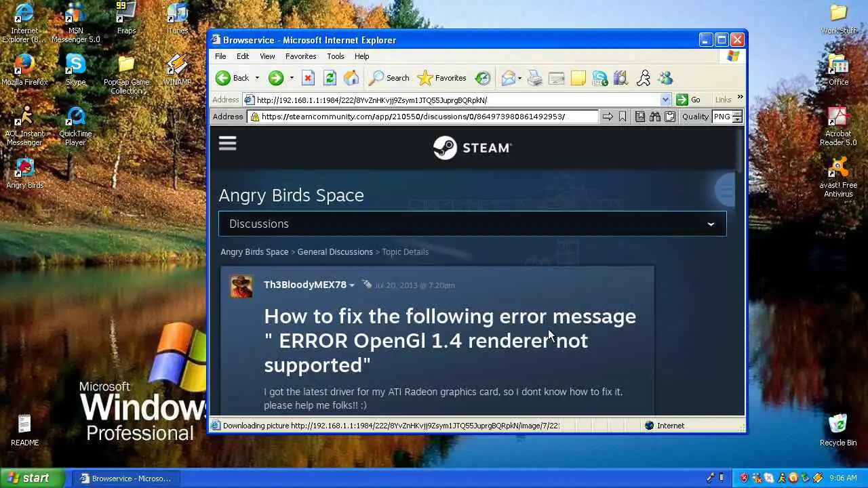Click the AOL running man toolbar icon

pos(644,78)
